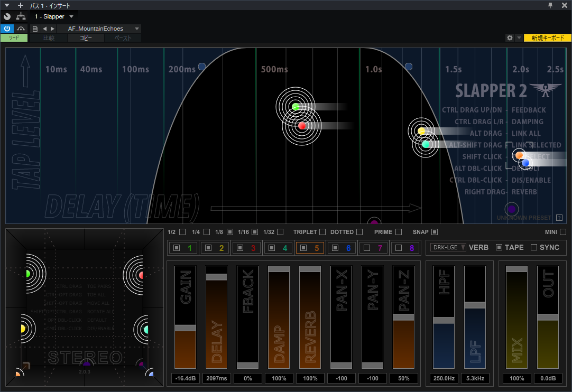Toggle the SNAP checkbox

pyautogui.click(x=435, y=232)
